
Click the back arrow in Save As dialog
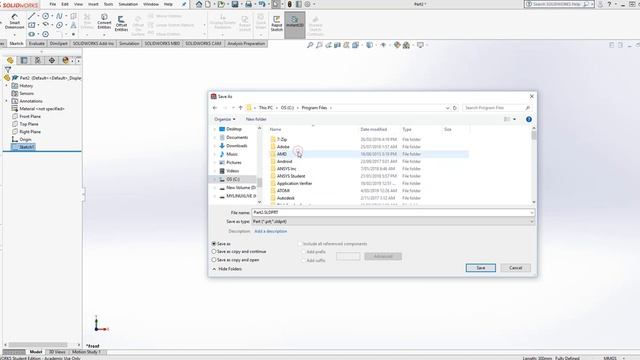(x=215, y=108)
